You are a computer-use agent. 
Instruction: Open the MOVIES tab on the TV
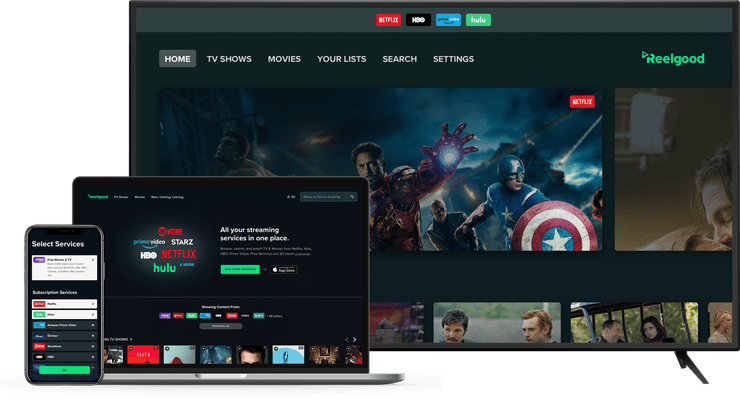[284, 59]
